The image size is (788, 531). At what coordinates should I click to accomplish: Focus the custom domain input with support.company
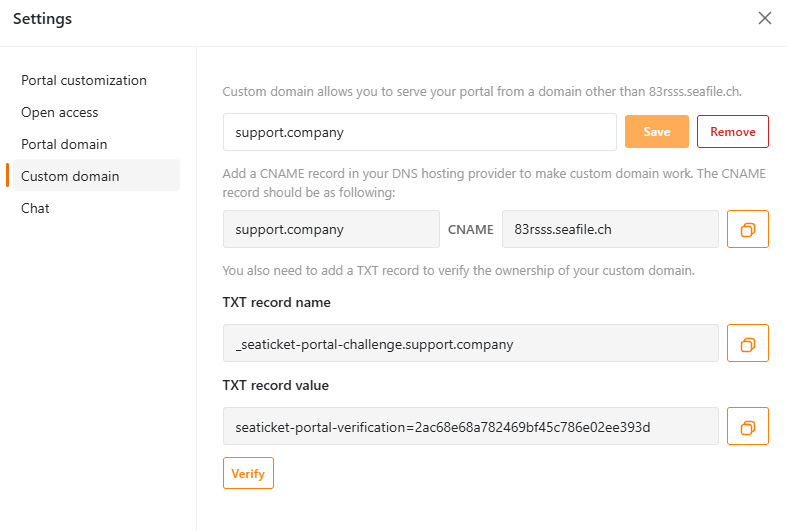click(x=420, y=132)
